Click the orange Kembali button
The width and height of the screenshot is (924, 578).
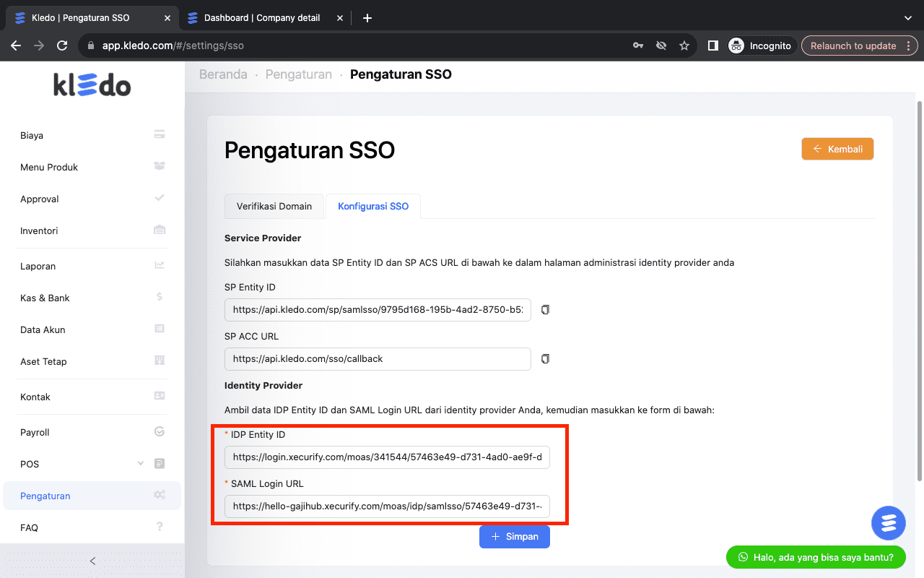tap(837, 149)
